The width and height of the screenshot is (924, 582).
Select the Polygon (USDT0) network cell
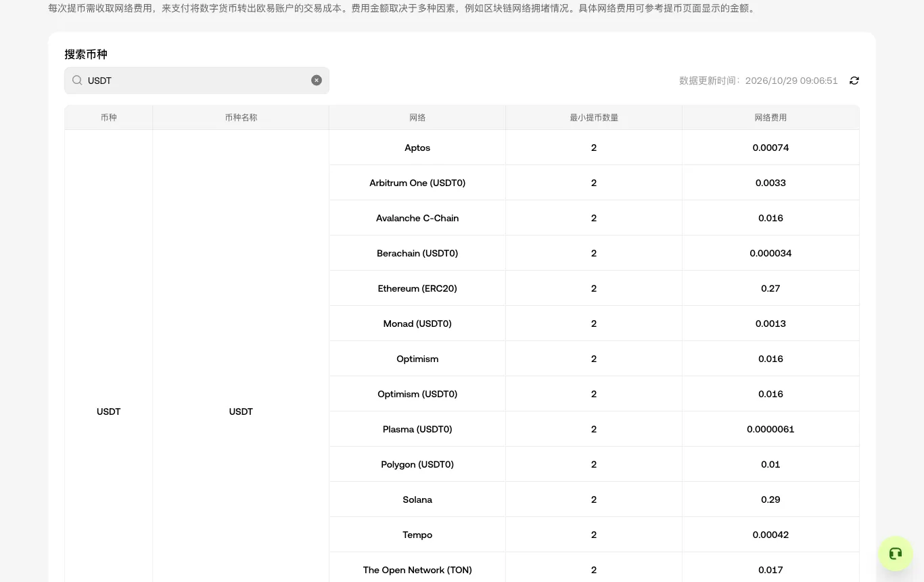coord(417,464)
